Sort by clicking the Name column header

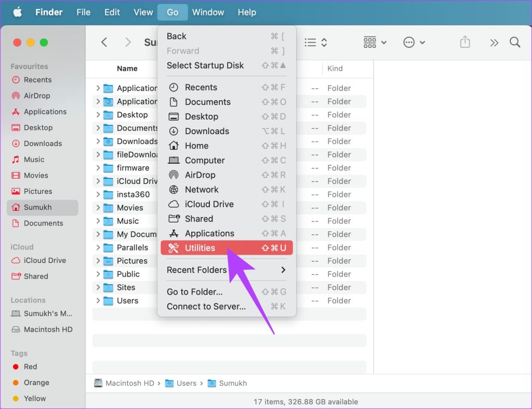point(127,69)
